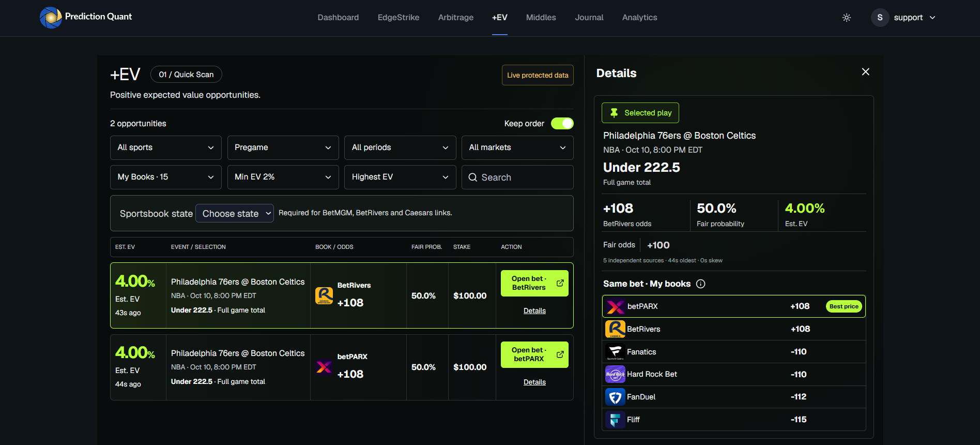Go to the Dashboard tab
The height and width of the screenshot is (445, 980).
(x=338, y=18)
